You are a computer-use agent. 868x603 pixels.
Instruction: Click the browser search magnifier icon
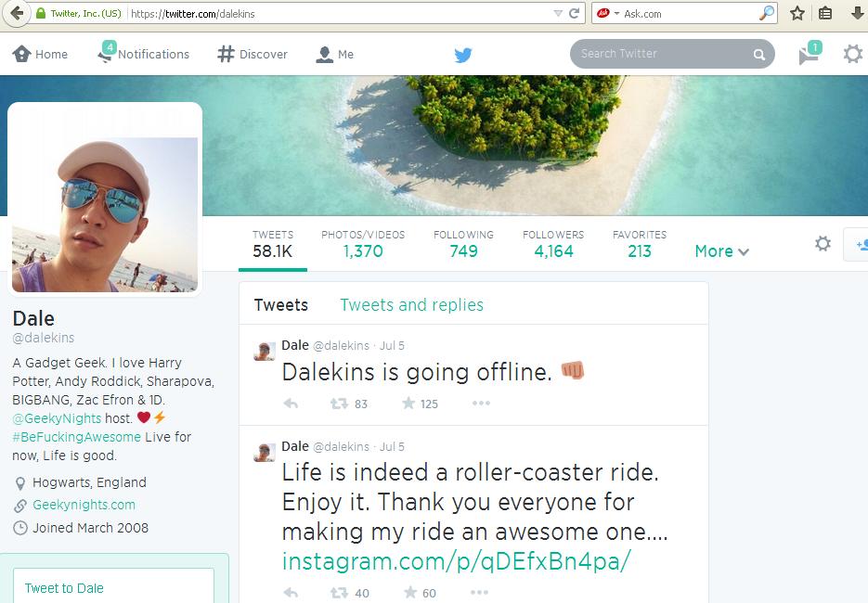click(767, 13)
